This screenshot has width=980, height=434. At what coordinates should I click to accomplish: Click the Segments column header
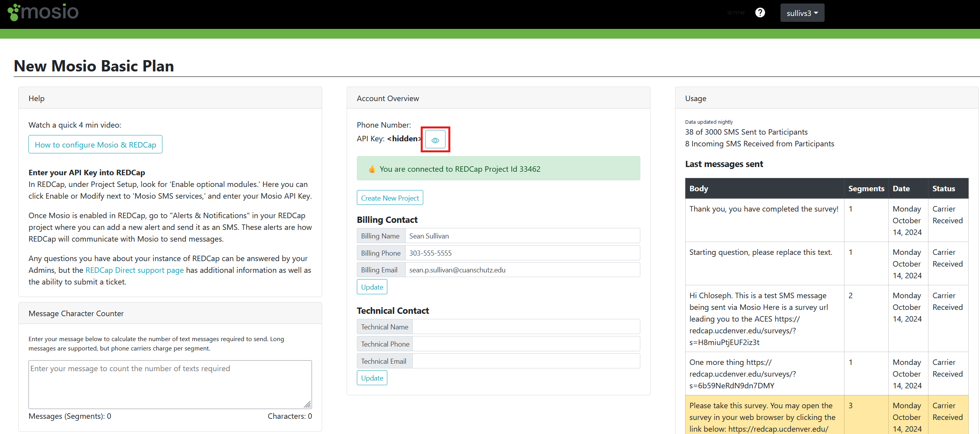[866, 189]
